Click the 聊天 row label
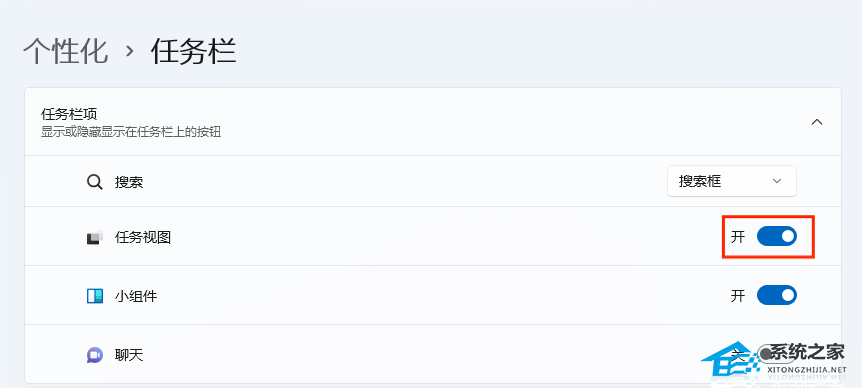 (x=129, y=355)
